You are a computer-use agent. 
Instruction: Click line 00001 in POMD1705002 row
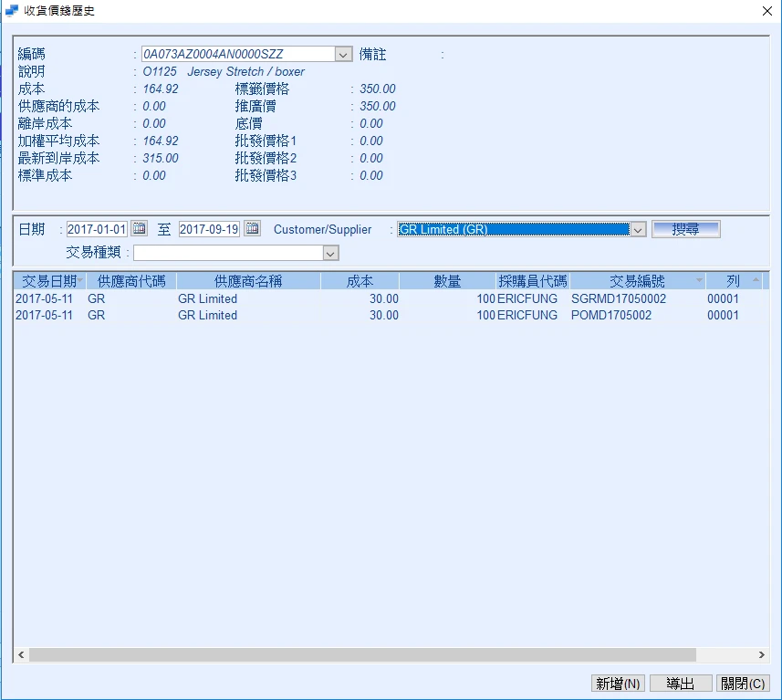click(x=723, y=315)
